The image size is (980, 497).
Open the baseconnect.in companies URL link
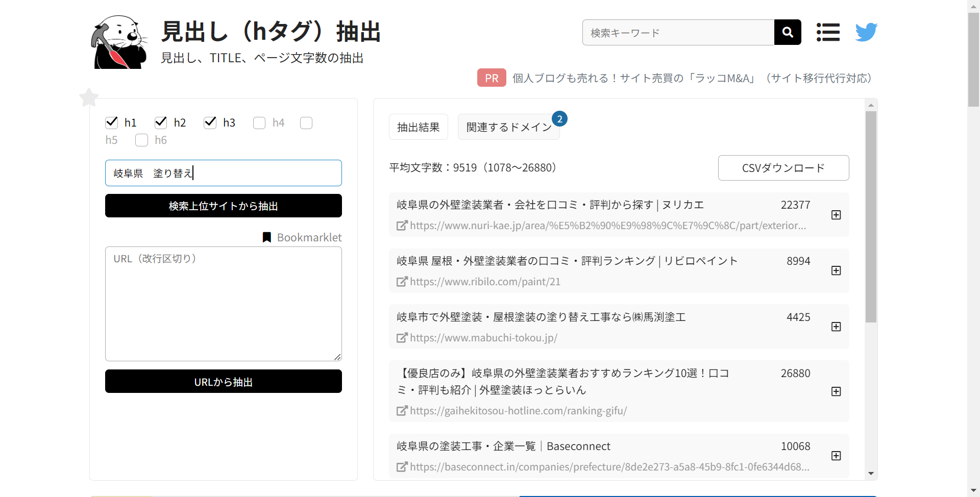[x=609, y=467]
